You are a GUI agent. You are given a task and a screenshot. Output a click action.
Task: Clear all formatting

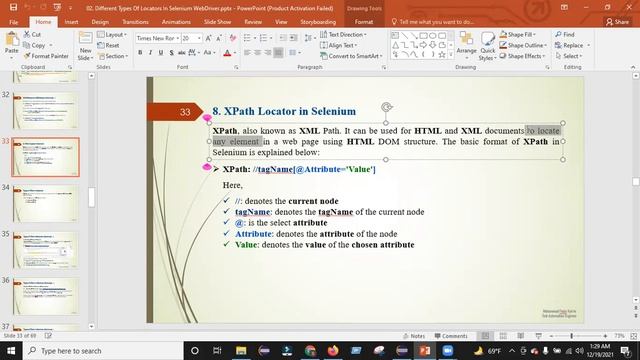[x=233, y=38]
